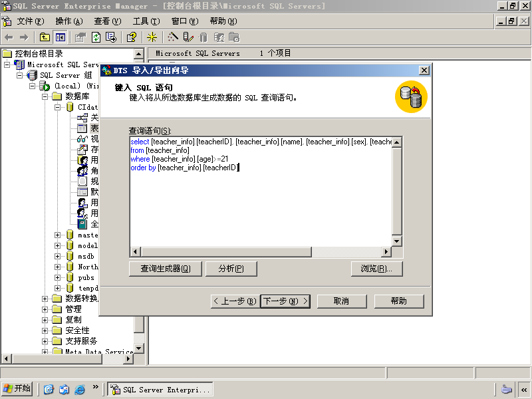Expand the Replication (复制) folder

[x=45, y=320]
